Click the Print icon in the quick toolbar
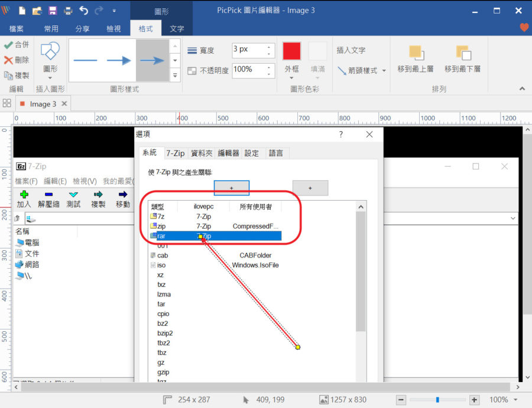Screen dimensions: 532x408 (x=68, y=11)
